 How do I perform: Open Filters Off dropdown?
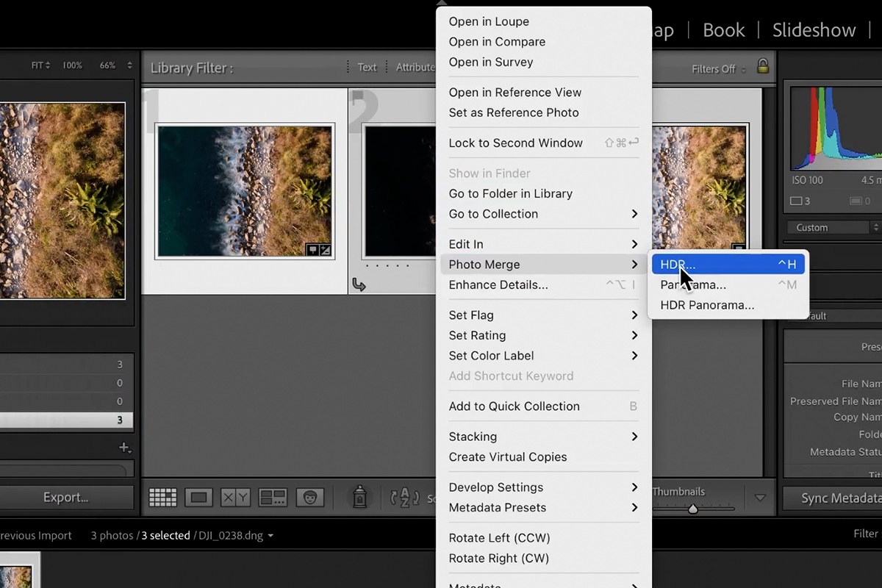pyautogui.click(x=719, y=68)
